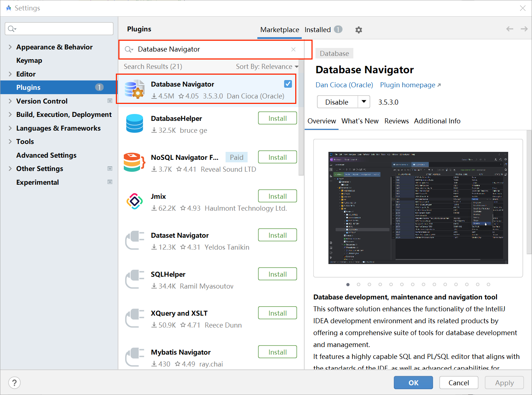Enlarge the Database Navigator screenshot thumbnail
Image resolution: width=532 pixels, height=395 pixels.
pos(418,208)
